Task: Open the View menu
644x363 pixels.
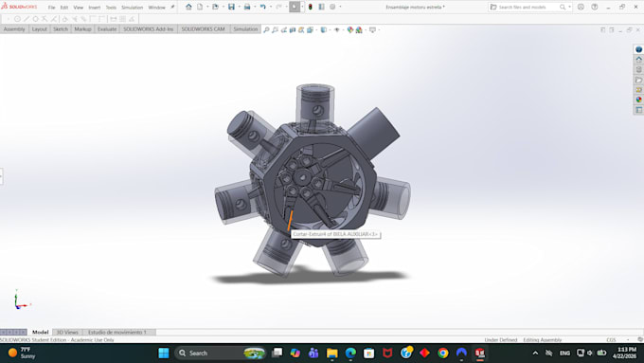Action: (78, 8)
